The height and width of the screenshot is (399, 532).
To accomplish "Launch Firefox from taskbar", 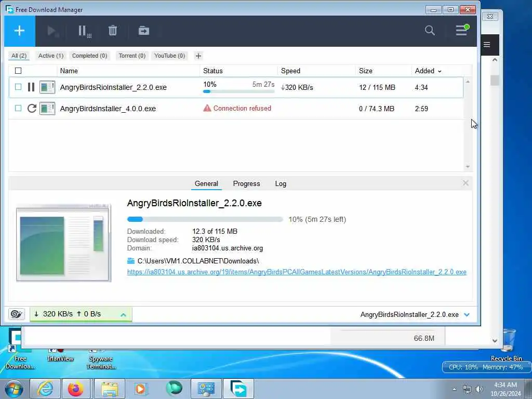I will tap(75, 389).
